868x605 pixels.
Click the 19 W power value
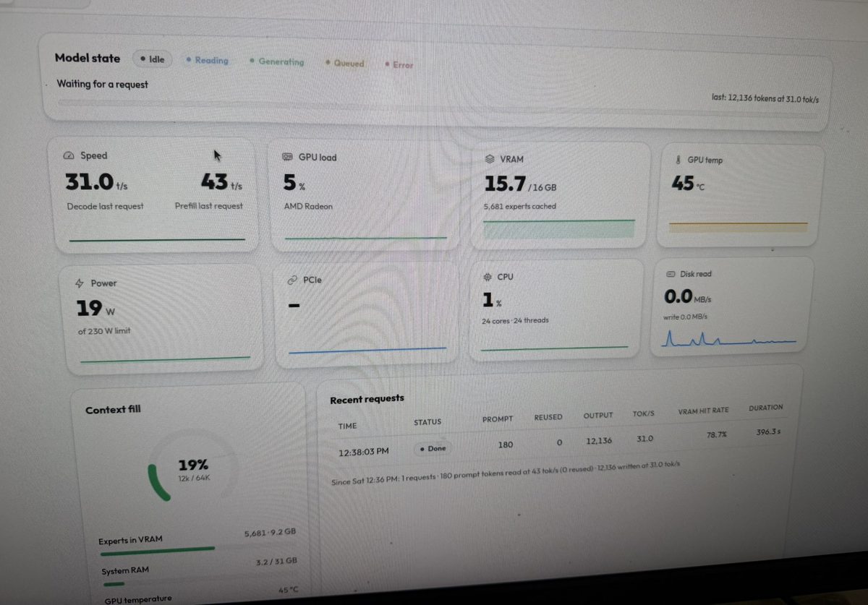click(x=95, y=309)
